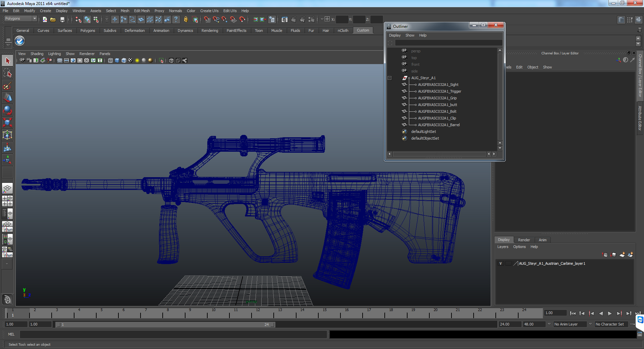This screenshot has width=644, height=349.
Task: Click the Save Scene disk icon
Action: 62,20
